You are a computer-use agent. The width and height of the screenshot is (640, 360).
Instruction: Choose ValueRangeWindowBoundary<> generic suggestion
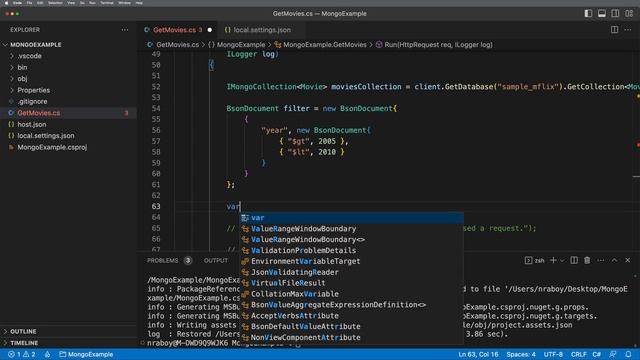[x=351, y=240]
